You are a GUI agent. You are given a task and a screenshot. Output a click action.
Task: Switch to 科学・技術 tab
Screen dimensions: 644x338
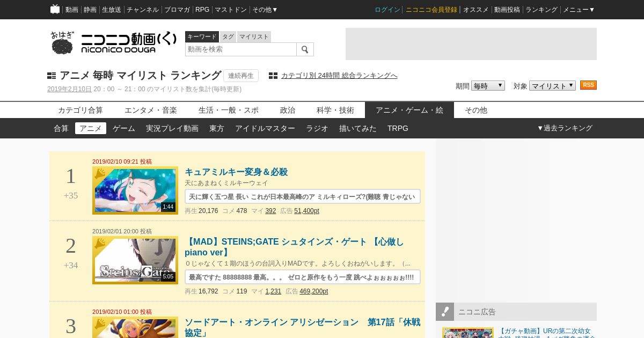click(x=335, y=110)
